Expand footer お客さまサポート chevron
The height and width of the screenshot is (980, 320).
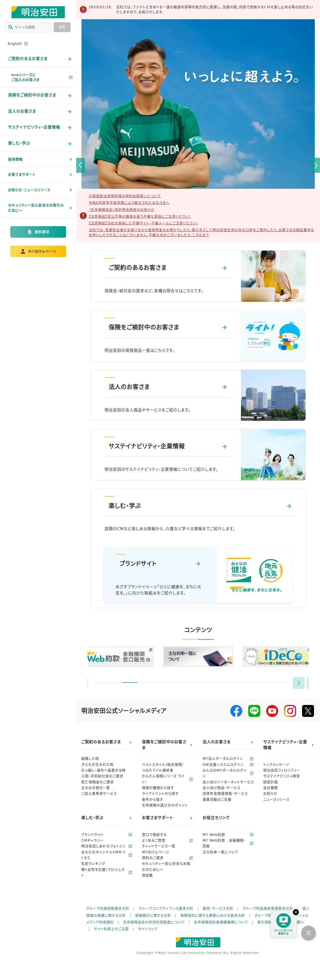pos(191,818)
